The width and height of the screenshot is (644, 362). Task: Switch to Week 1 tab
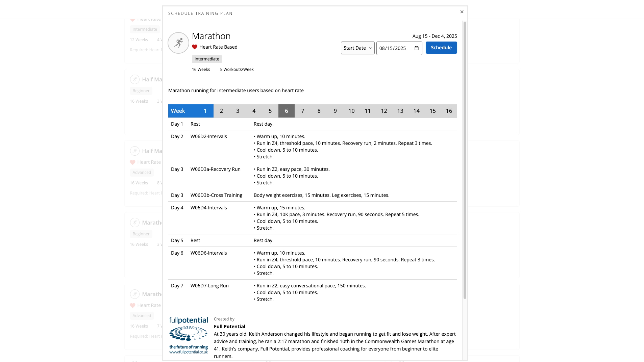[205, 111]
